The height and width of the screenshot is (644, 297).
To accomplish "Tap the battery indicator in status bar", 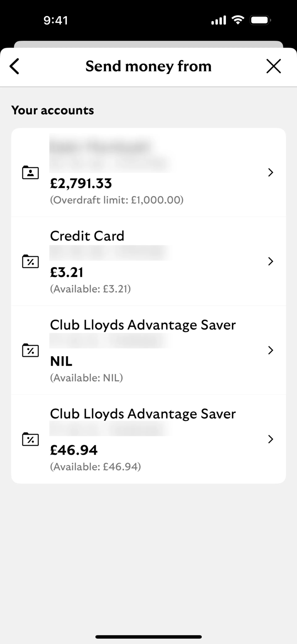I will (260, 20).
